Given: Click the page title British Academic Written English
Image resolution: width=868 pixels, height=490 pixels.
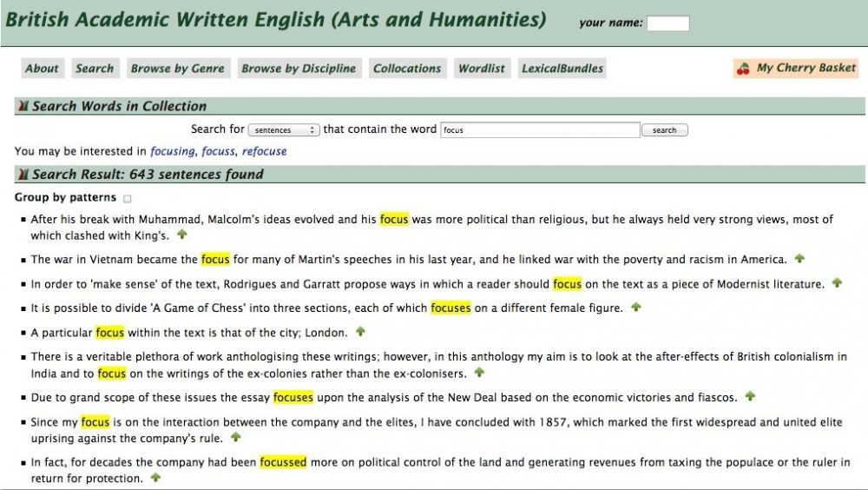Looking at the screenshot, I should pyautogui.click(x=276, y=20).
